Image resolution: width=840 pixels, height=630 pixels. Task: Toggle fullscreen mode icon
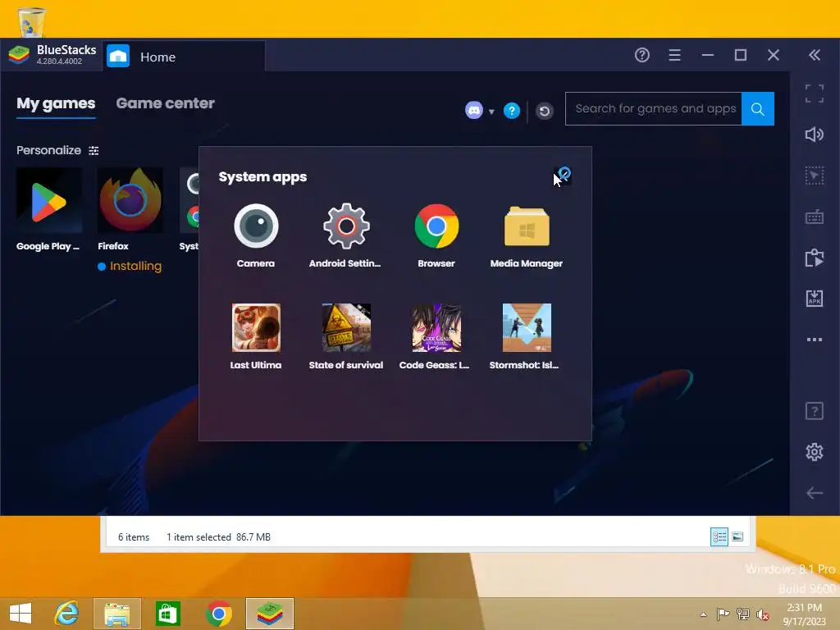coord(815,94)
